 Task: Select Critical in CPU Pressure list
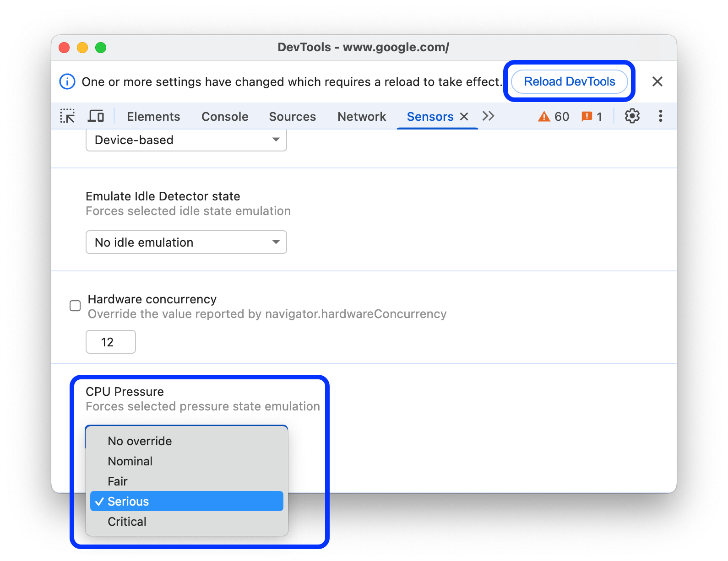[127, 522]
